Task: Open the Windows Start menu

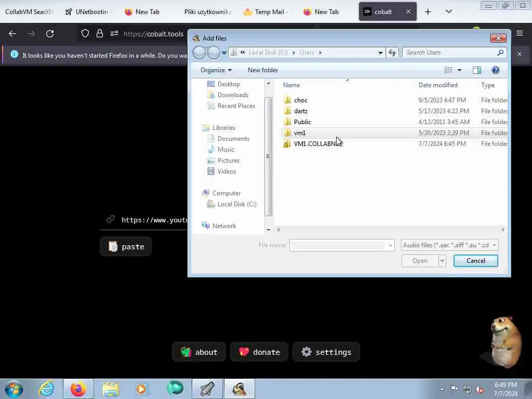Action: [14, 389]
